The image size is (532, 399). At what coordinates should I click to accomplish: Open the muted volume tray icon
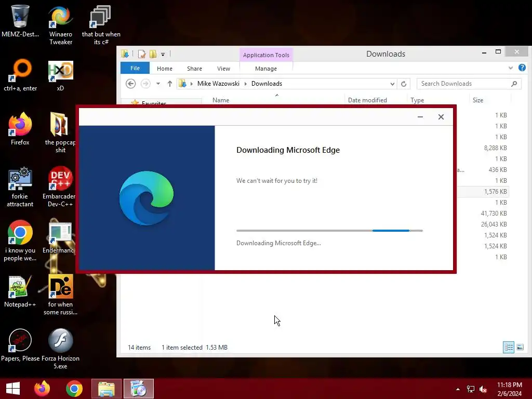(483, 389)
